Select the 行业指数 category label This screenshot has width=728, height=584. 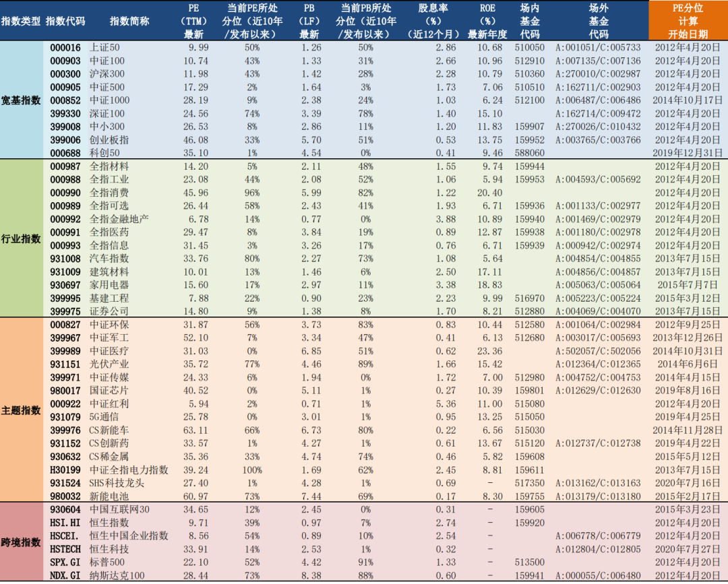coord(20,238)
